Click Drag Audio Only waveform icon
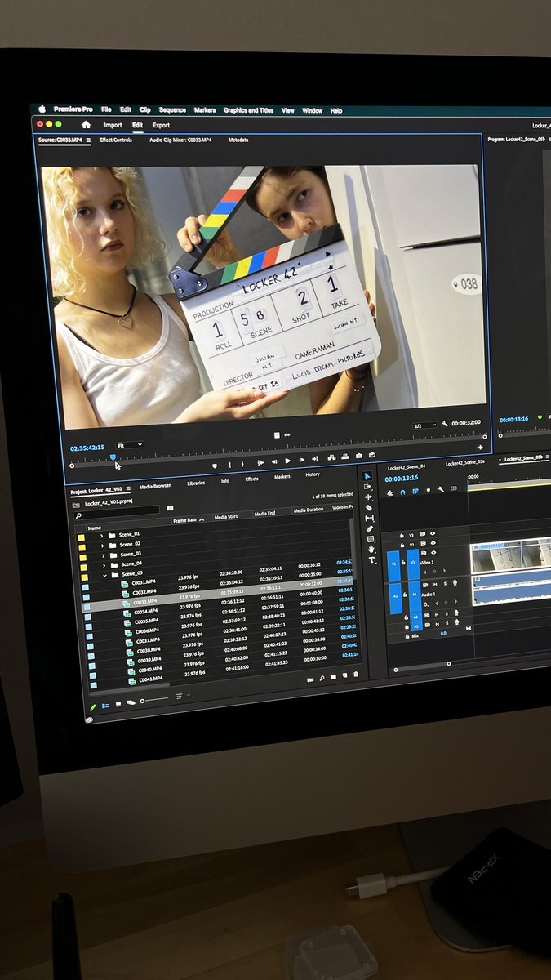The image size is (551, 980). click(x=287, y=435)
